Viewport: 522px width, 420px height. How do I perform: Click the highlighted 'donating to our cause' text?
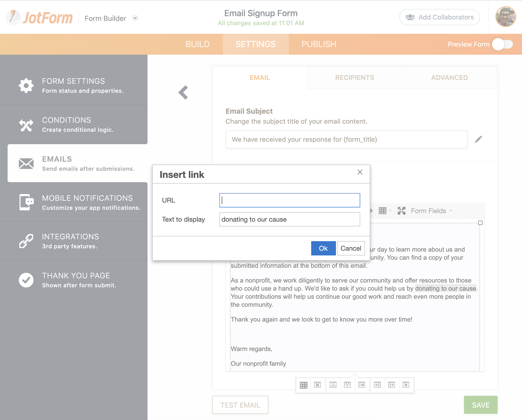coord(446,289)
